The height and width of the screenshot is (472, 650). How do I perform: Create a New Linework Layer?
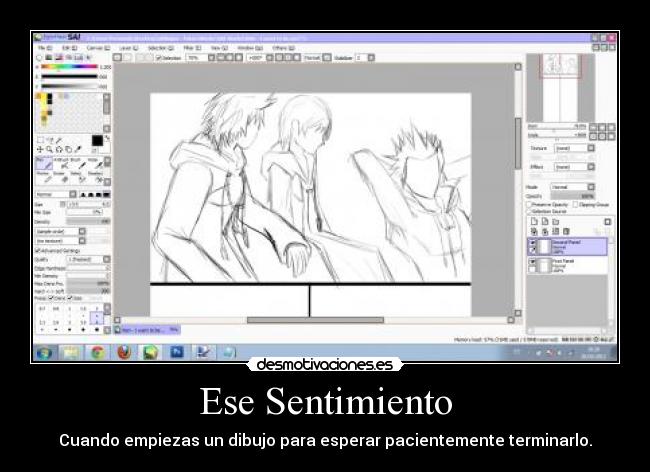coord(545,222)
